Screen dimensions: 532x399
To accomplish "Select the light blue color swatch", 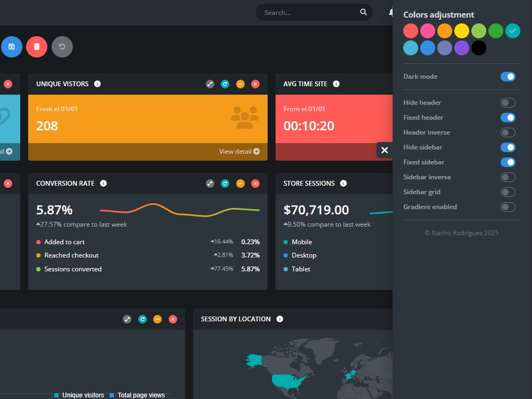I will [x=411, y=48].
